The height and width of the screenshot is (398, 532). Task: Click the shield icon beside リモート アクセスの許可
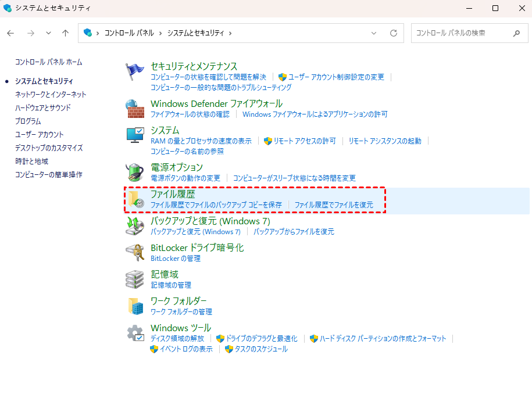tap(267, 141)
